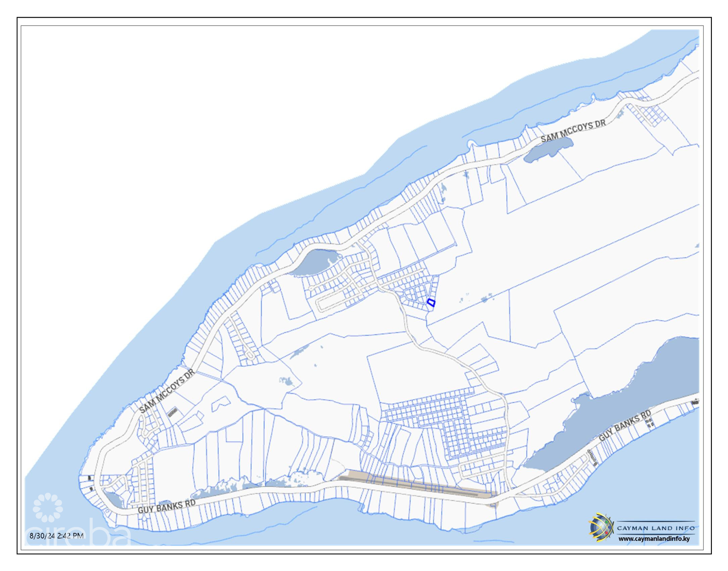Click the flower-shaped watermark logo
Screen dimensions: 728x571
(48, 508)
